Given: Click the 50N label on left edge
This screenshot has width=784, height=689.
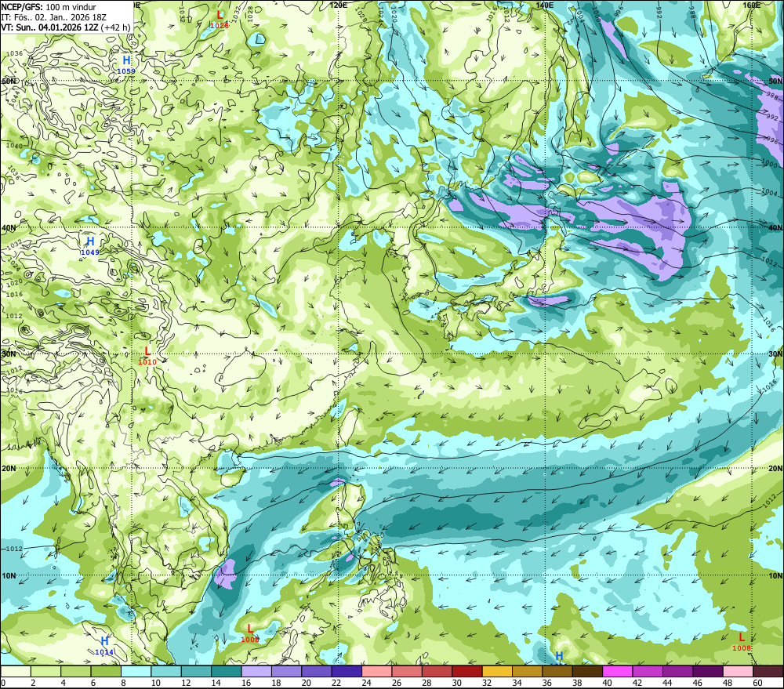Looking at the screenshot, I should pos(9,81).
